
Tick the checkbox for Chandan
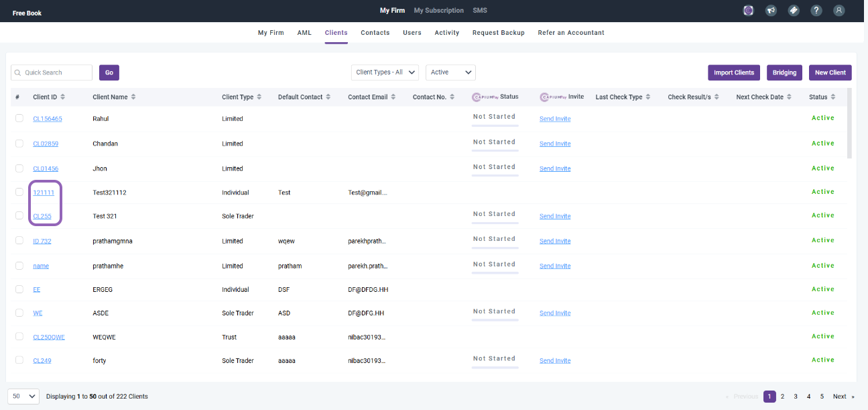coord(19,144)
